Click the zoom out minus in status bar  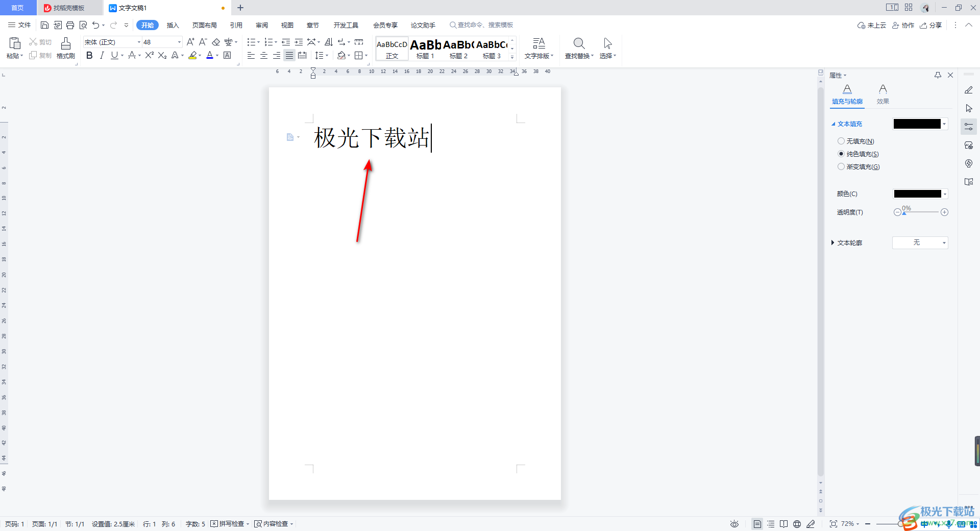pyautogui.click(x=868, y=524)
